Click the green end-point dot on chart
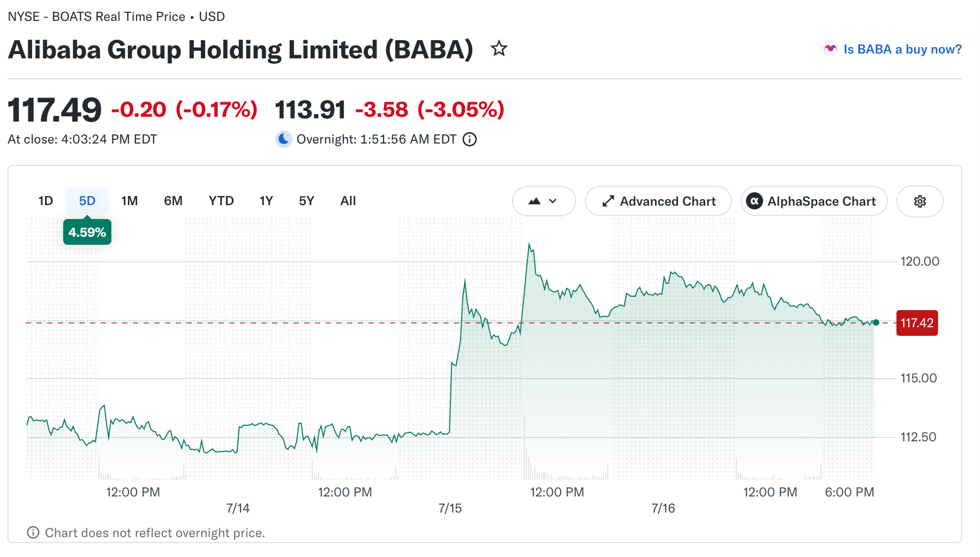 point(876,322)
